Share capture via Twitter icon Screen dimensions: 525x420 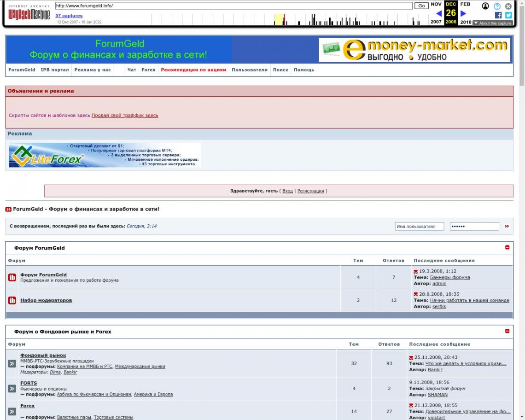[508, 15]
